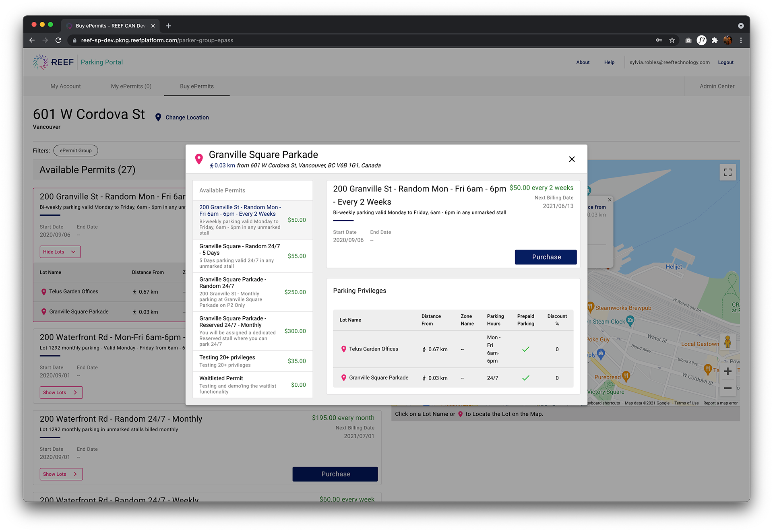This screenshot has width=773, height=532.
Task: Click the Change Location pin icon
Action: pos(158,117)
